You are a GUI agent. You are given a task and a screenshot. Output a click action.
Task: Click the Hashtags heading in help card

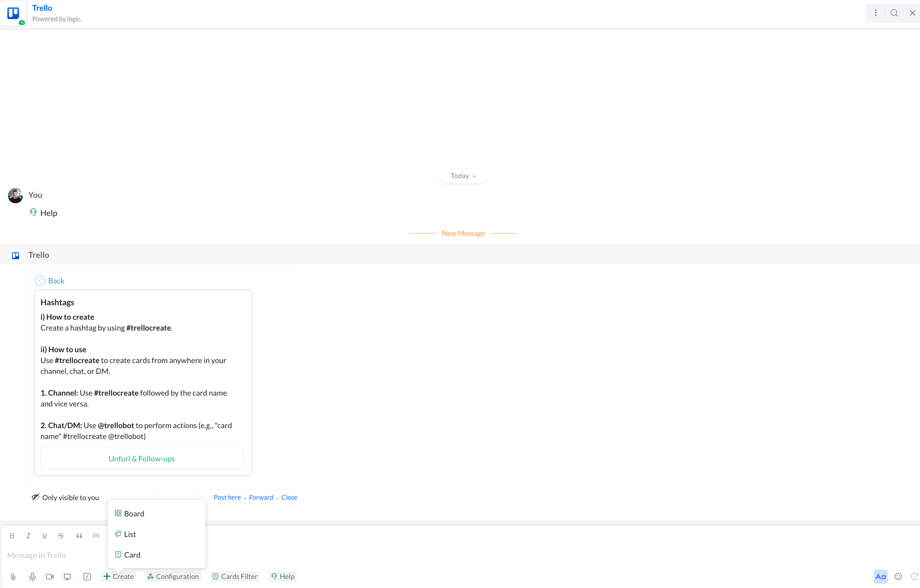pos(57,302)
